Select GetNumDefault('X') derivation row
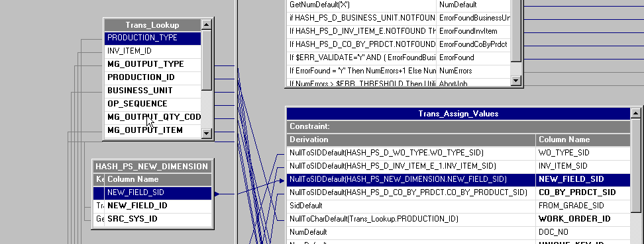Screen dimensions: 644x244 pos(362,5)
